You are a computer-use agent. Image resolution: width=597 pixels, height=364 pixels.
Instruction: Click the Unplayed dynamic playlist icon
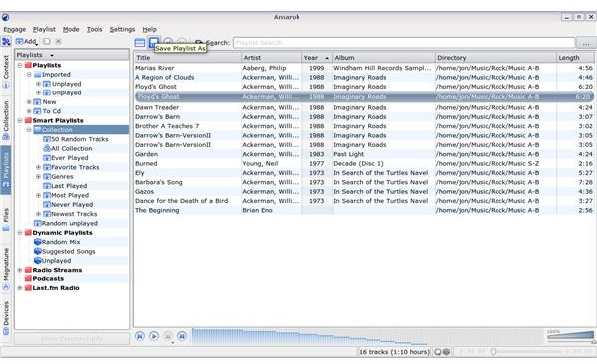tap(38, 260)
